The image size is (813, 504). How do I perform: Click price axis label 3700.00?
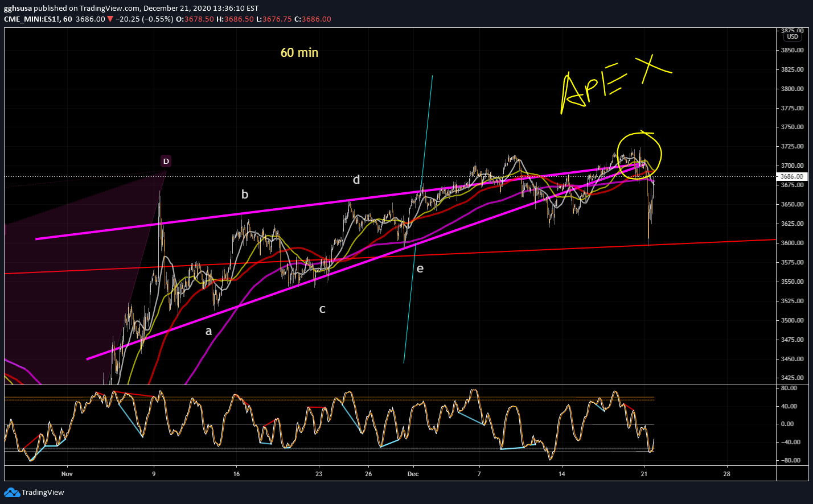point(793,166)
